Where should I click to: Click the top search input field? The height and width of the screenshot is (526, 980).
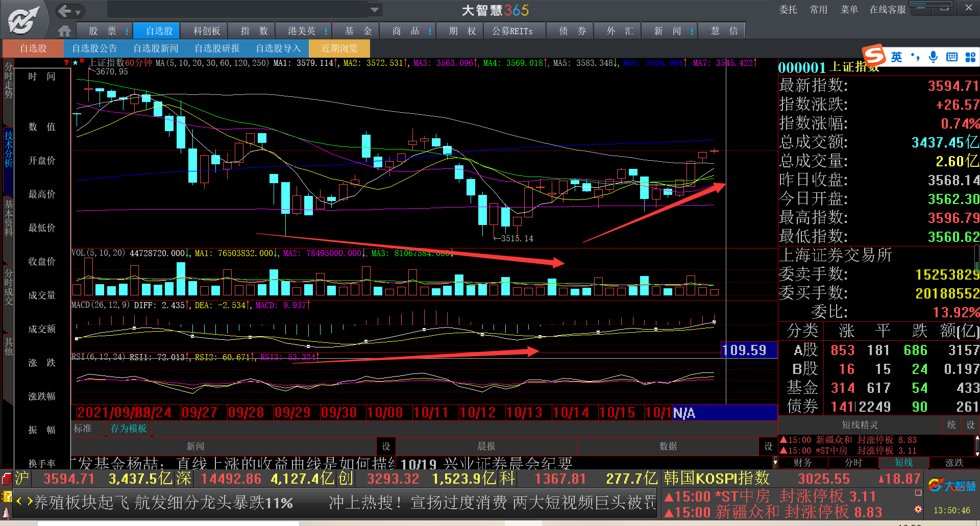(238, 10)
